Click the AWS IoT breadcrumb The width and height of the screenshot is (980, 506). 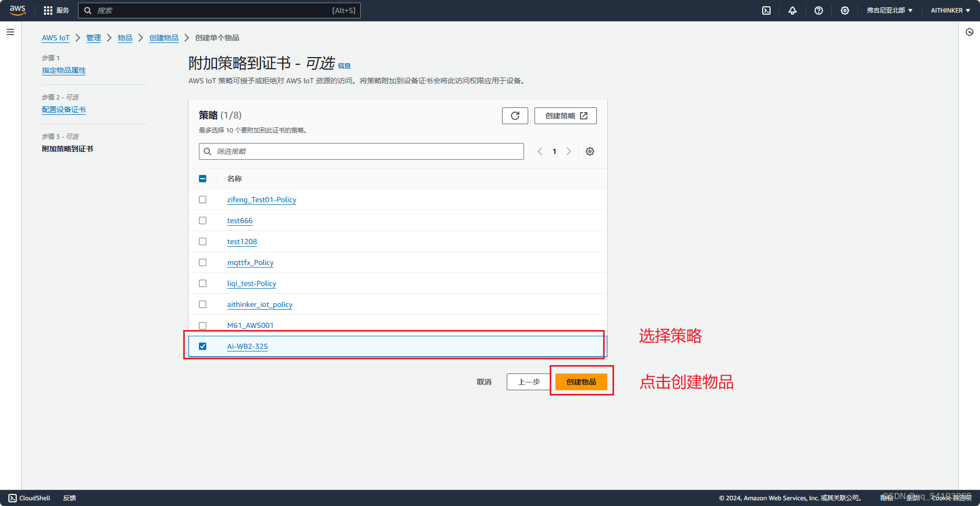pos(55,38)
